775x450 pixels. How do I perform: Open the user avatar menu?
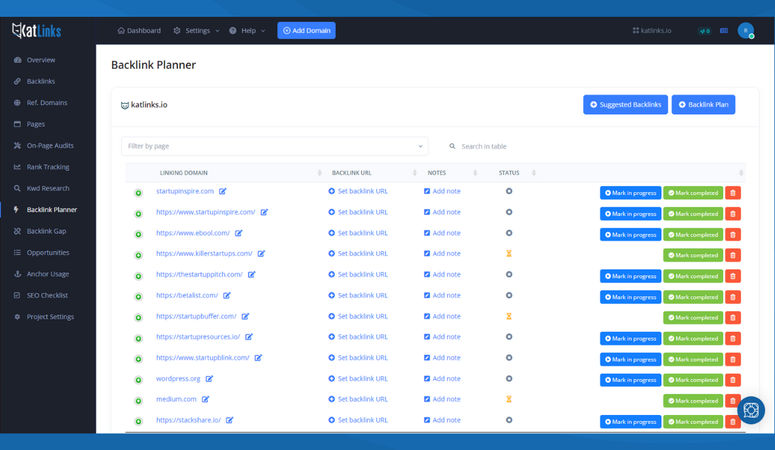[746, 31]
